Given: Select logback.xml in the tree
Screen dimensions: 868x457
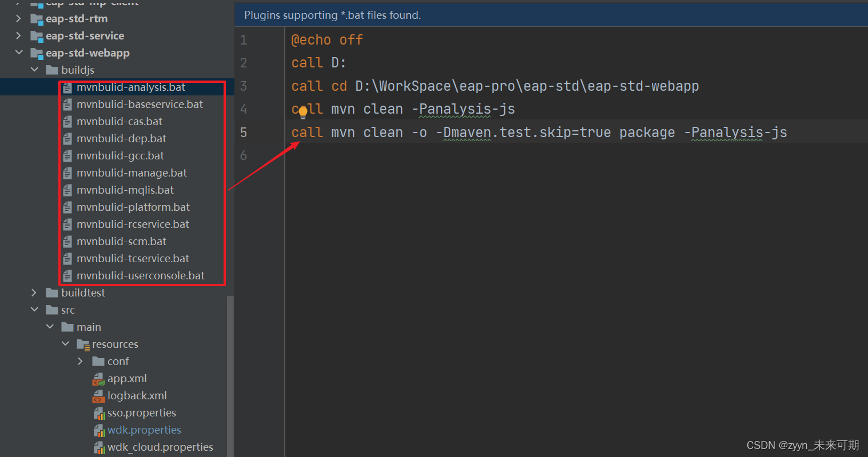Looking at the screenshot, I should tap(137, 395).
